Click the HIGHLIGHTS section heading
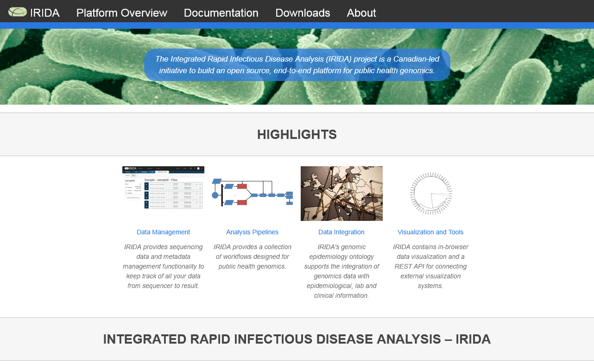This screenshot has height=364, width=594. (x=297, y=135)
